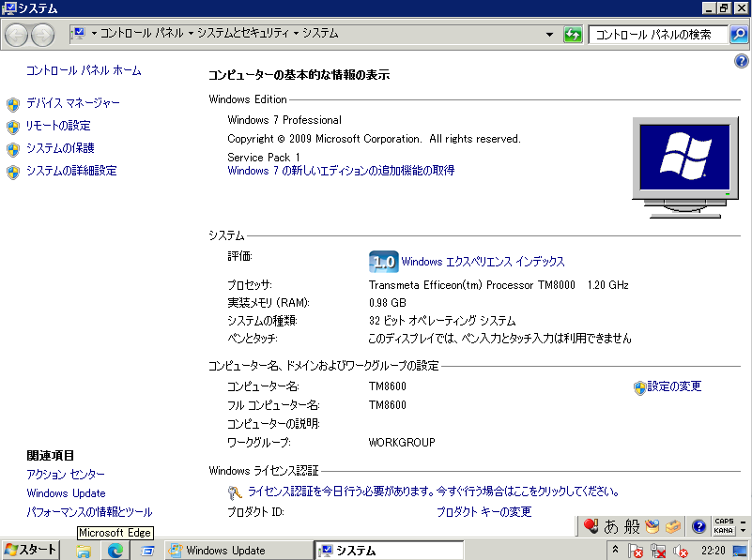Click Windows 7 の新しいエディションの追加機能の取得 link
752x560 pixels.
[341, 171]
